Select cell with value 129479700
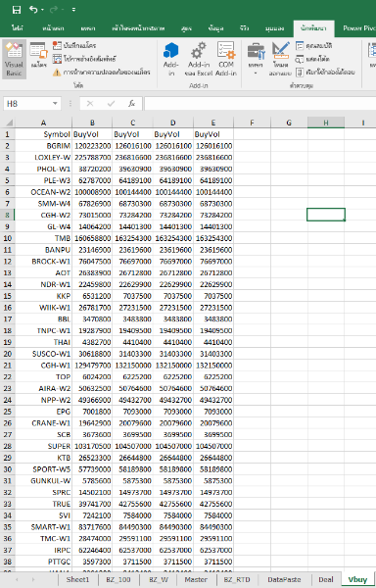The height and width of the screenshot is (588, 376). tap(92, 366)
